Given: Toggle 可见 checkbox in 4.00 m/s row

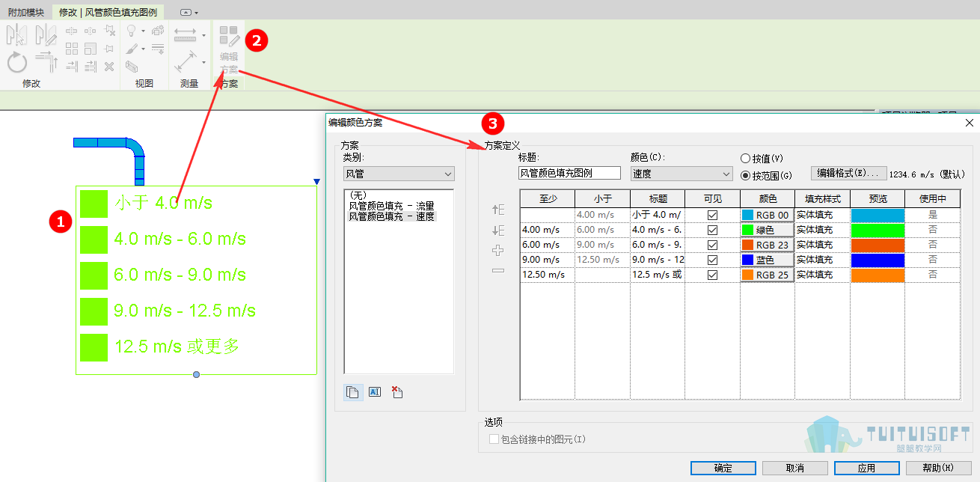Looking at the screenshot, I should click(x=712, y=230).
